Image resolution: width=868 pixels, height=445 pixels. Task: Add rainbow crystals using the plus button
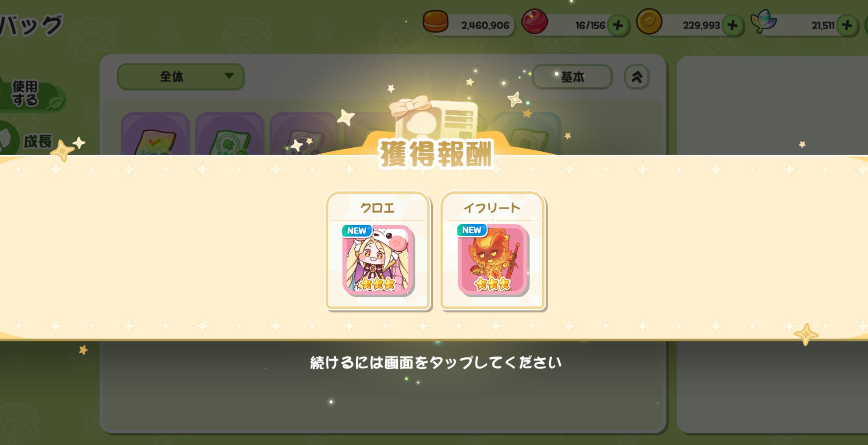pyautogui.click(x=847, y=25)
